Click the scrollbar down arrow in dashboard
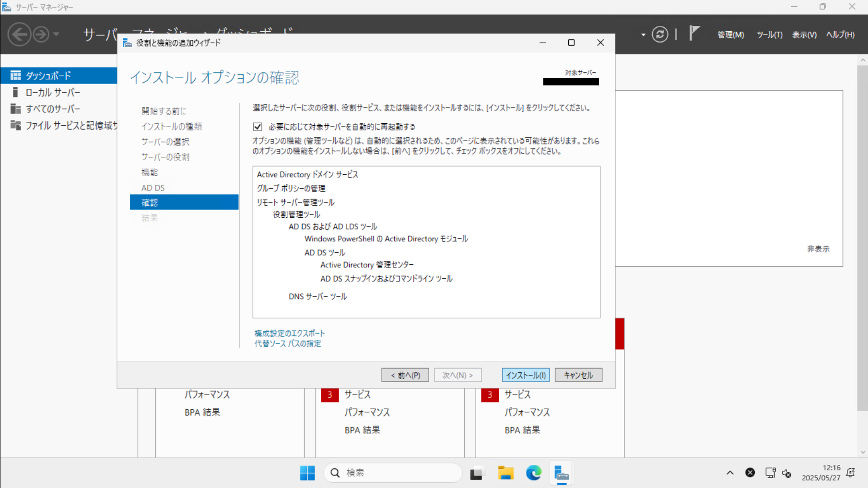This screenshot has width=868, height=488. [x=863, y=452]
